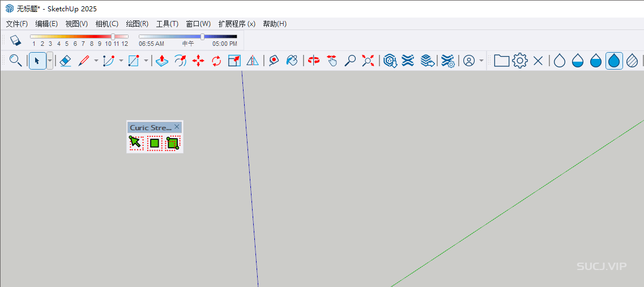Image resolution: width=644 pixels, height=287 pixels.
Task: Open the 窗口(W) menu
Action: 198,24
